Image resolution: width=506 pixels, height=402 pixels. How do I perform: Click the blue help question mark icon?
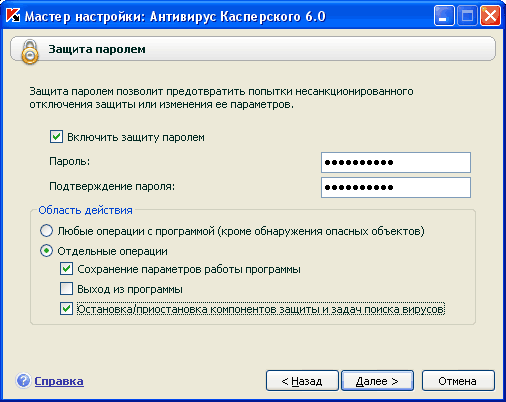(23, 381)
